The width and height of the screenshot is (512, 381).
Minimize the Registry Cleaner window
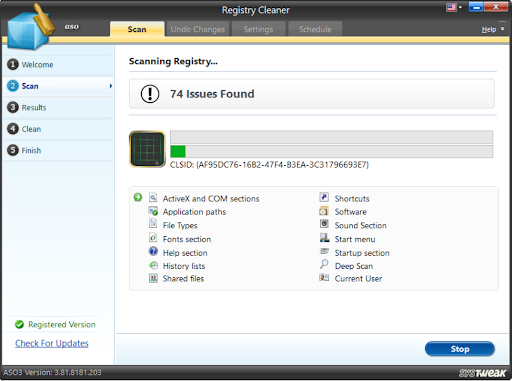[476, 7]
